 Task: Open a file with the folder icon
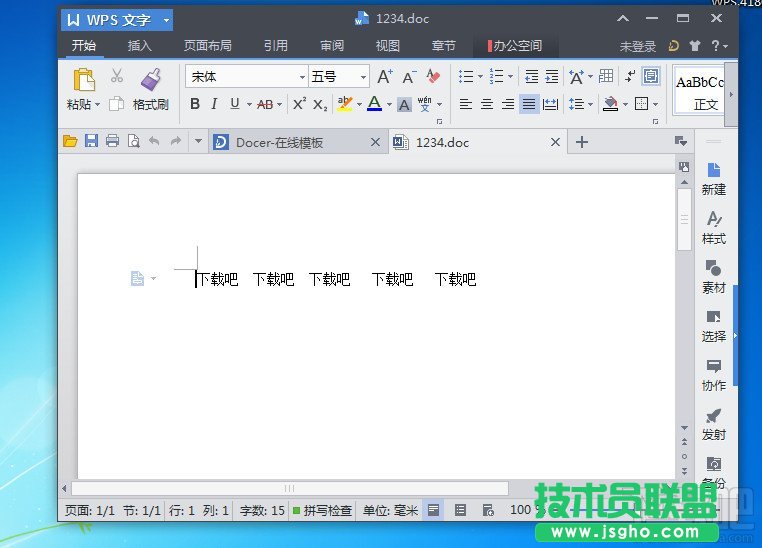(70, 141)
